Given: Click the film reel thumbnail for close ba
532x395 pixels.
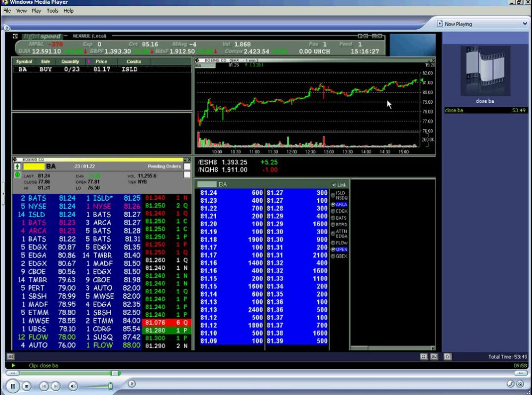Looking at the screenshot, I should pos(485,71).
